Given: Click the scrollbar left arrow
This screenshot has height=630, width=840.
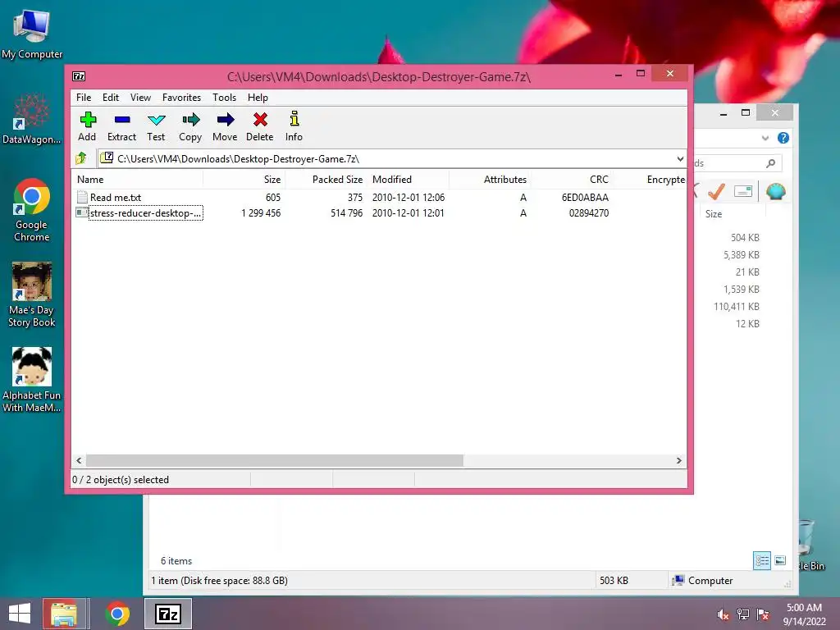Looking at the screenshot, I should point(80,460).
